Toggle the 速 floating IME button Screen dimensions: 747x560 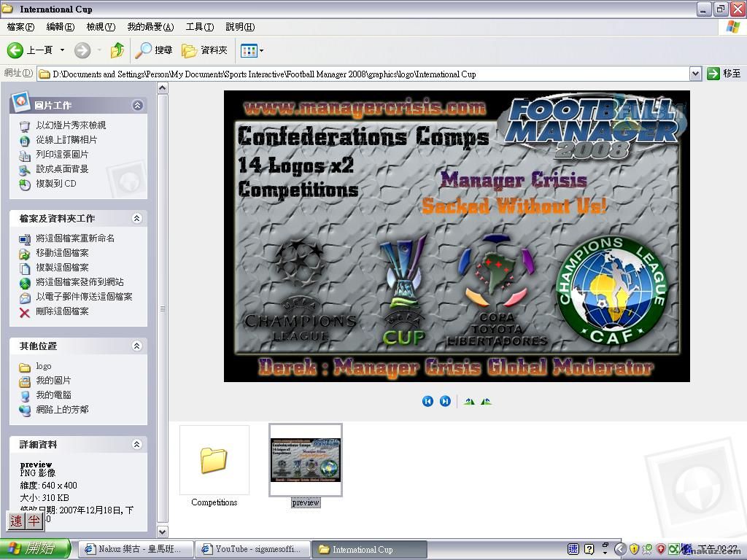(x=16, y=521)
